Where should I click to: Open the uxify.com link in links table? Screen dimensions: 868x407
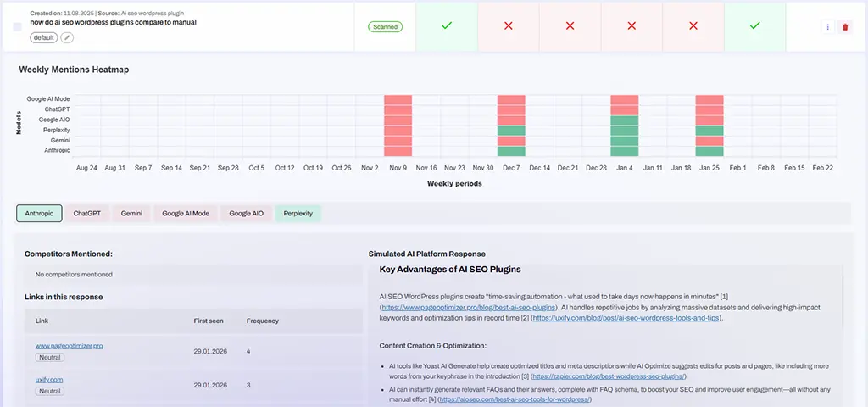click(49, 379)
